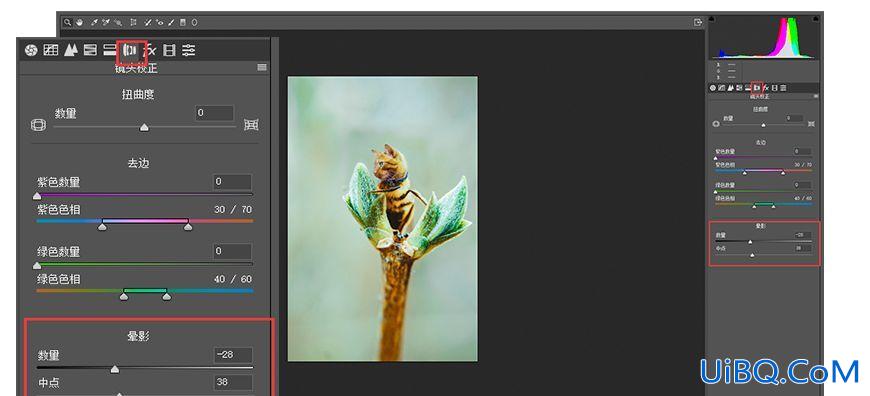Image resolution: width=870 pixels, height=396 pixels.
Task: Click the left handle of 紫色色相 slider
Action: tap(102, 226)
